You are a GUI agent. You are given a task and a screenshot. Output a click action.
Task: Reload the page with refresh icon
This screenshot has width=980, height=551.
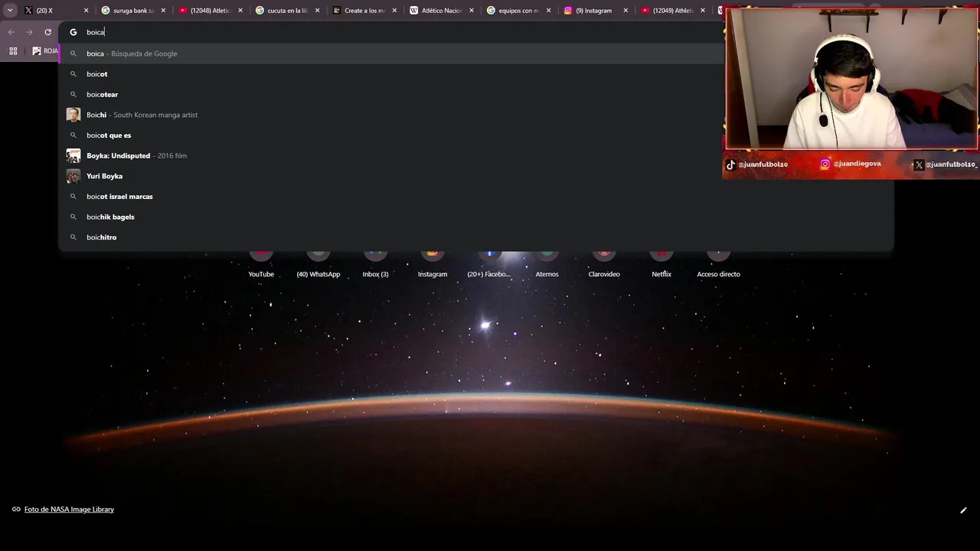pos(47,32)
